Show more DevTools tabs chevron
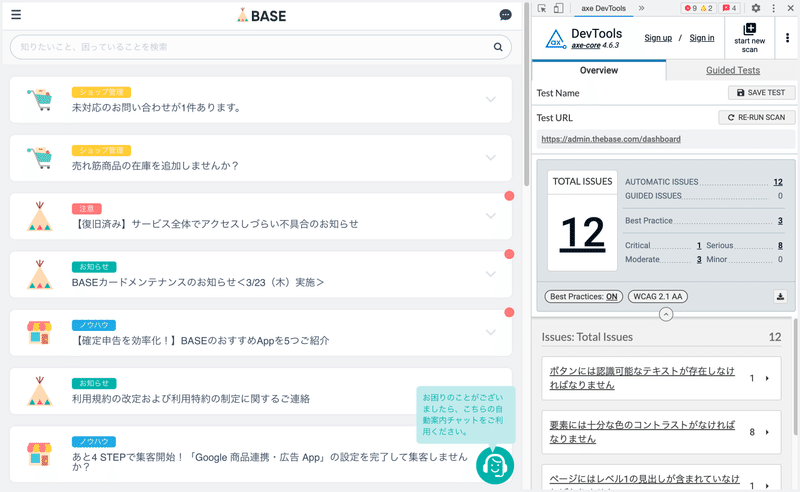800x492 pixels. coord(642,8)
